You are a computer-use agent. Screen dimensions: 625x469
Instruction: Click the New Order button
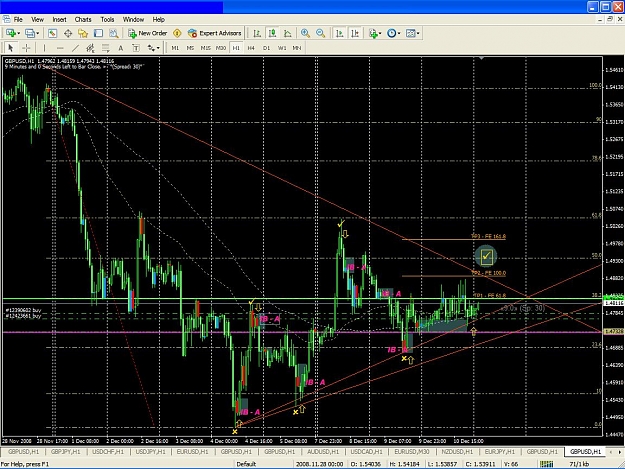pyautogui.click(x=147, y=33)
